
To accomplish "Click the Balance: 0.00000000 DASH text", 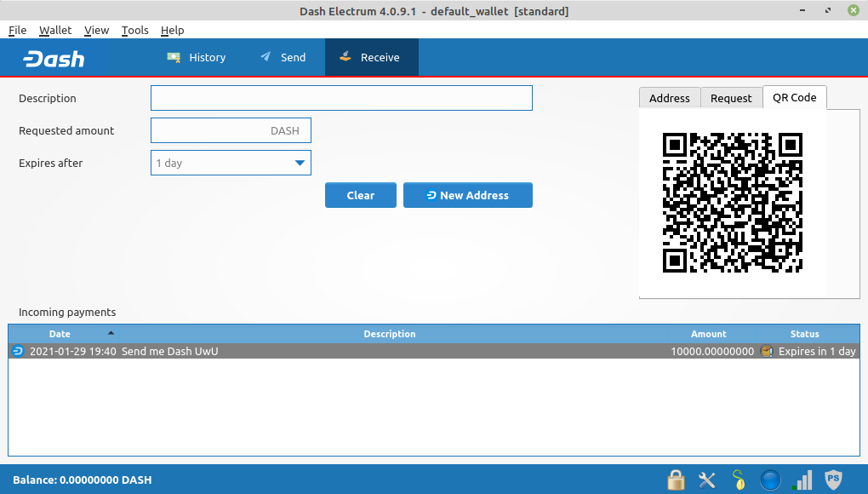I will click(83, 480).
